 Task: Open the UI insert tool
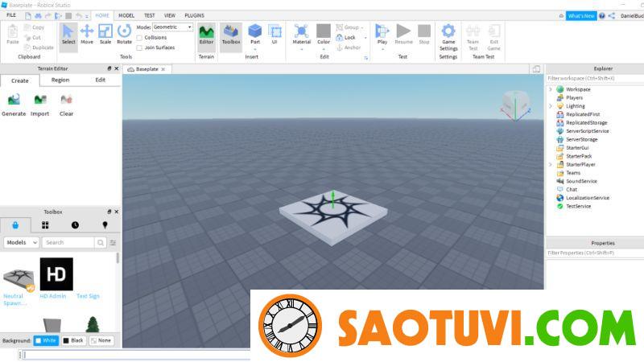(x=275, y=35)
